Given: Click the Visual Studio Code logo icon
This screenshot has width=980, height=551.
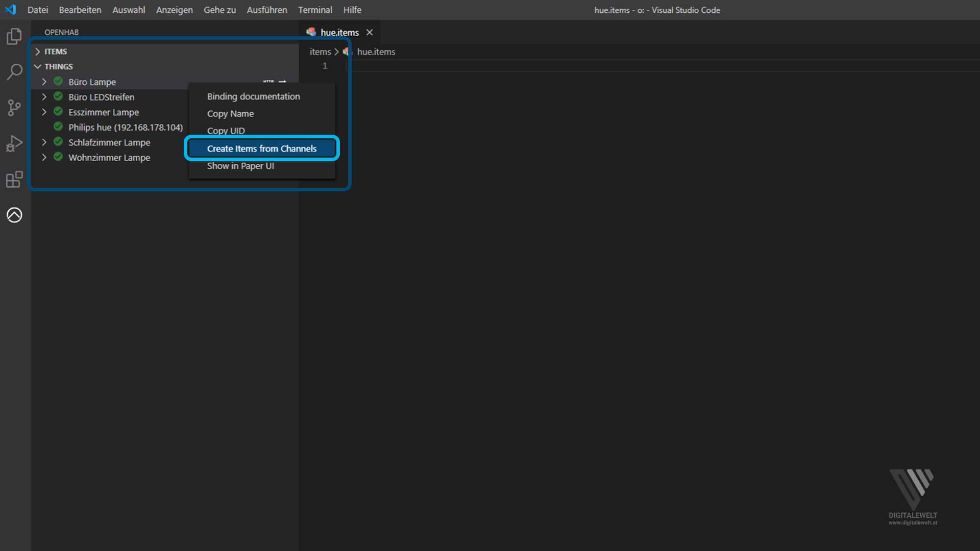Looking at the screenshot, I should (x=10, y=10).
